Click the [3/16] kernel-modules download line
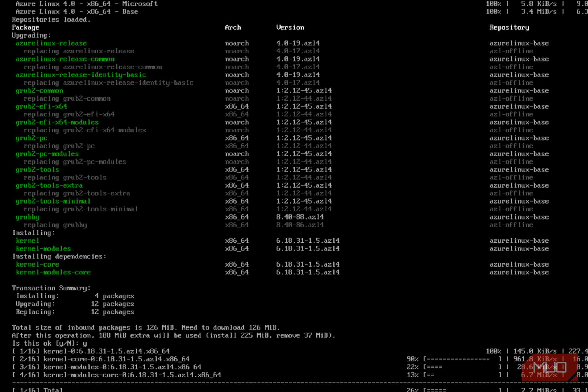 (x=107, y=367)
